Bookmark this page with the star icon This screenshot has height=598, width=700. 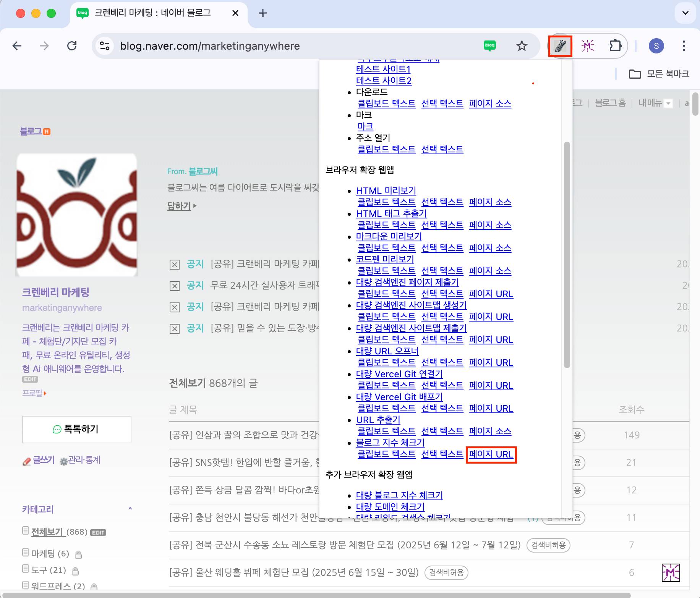coord(522,46)
